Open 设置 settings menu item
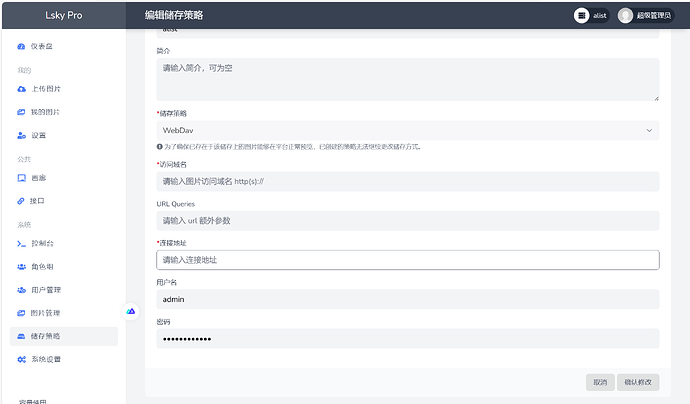 pyautogui.click(x=64, y=136)
